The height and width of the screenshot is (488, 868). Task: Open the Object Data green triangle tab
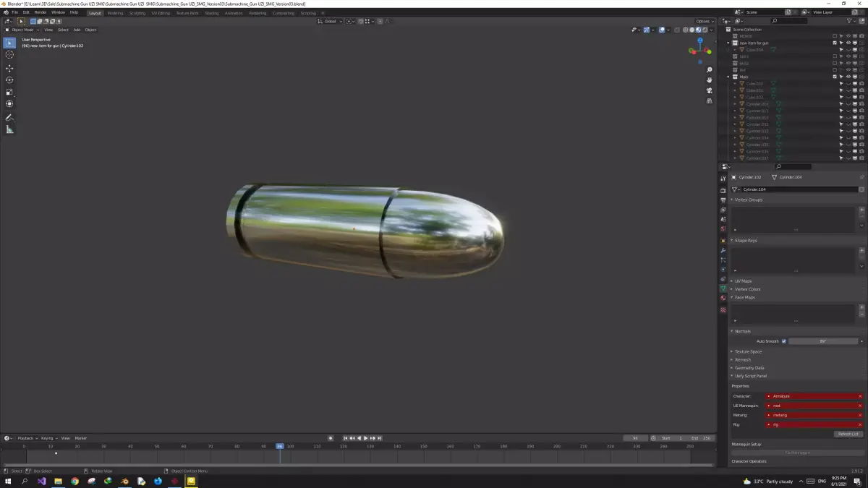click(x=723, y=288)
